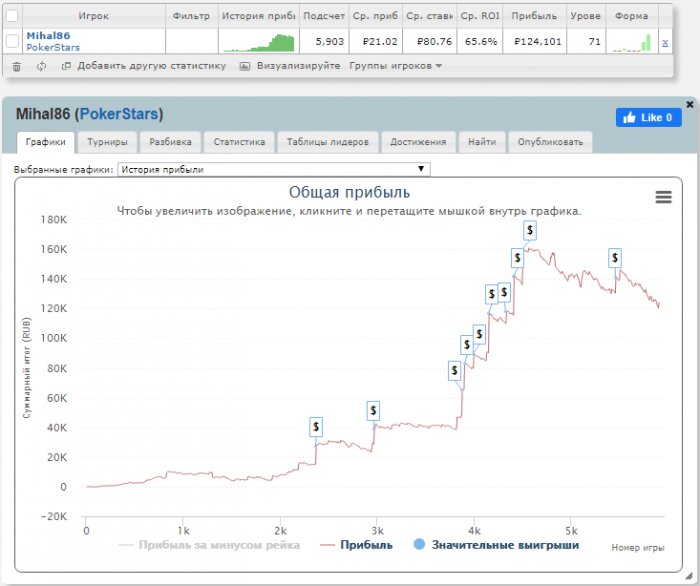
Task: Toggle the Прибыль legend series
Action: click(x=356, y=545)
